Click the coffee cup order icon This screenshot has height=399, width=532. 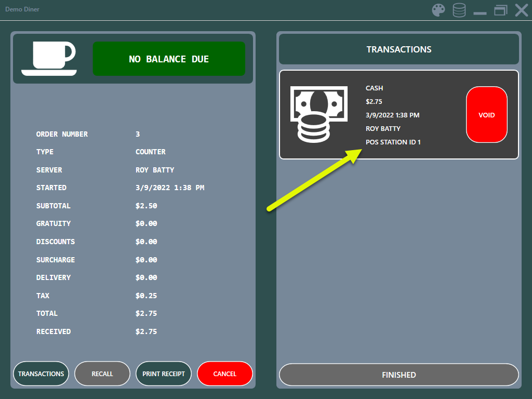pos(49,58)
